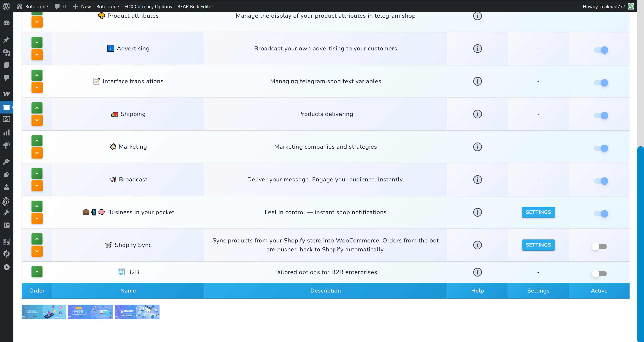The width and height of the screenshot is (644, 342).
Task: Turn on the B2B module toggle
Action: point(599,274)
